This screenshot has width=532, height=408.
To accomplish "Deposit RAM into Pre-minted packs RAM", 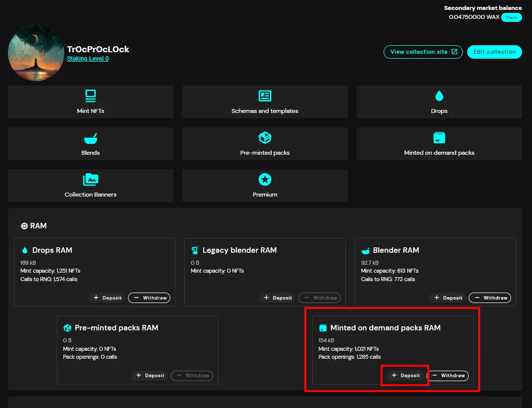I will pos(150,376).
